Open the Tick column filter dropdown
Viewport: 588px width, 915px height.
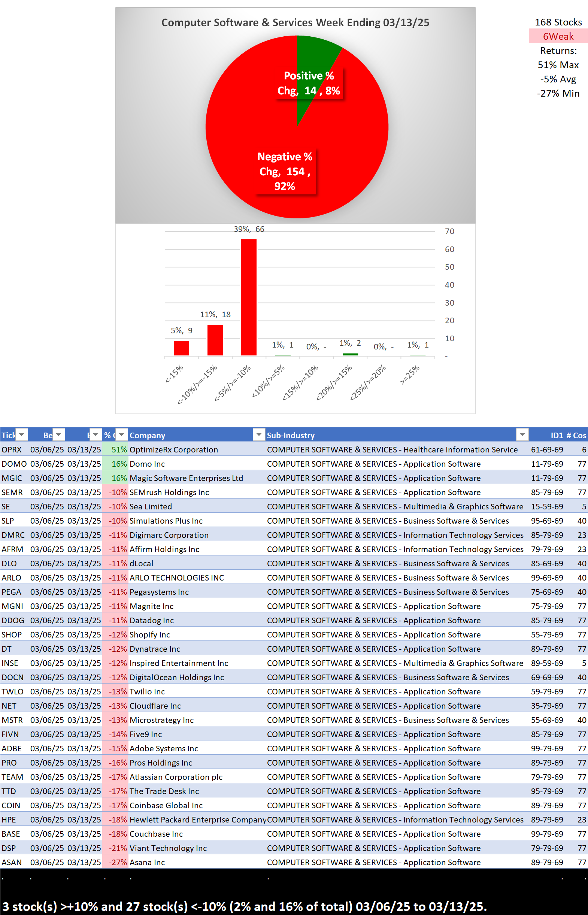pos(22,434)
